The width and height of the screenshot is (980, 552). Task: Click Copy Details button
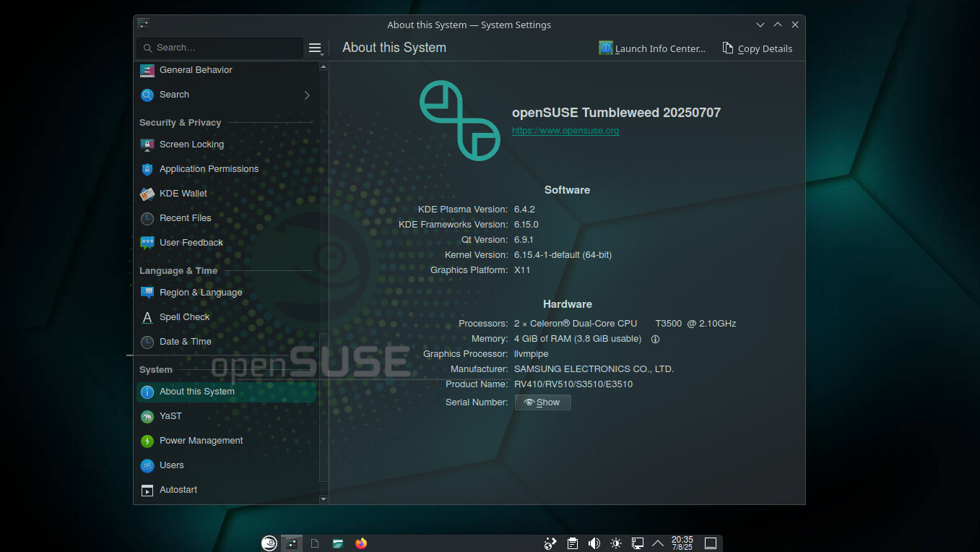758,48
